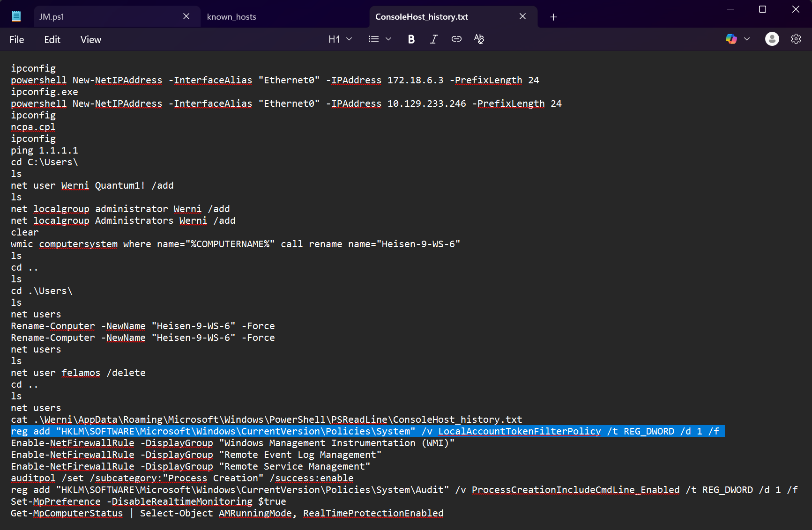
Task: Close the ConsoleHost_history.txt tab
Action: point(522,16)
